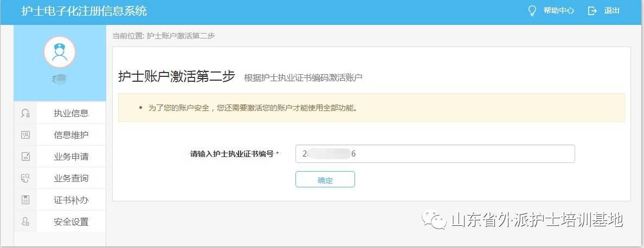Log out via the 退出 link
644x248 pixels.
pyautogui.click(x=611, y=11)
